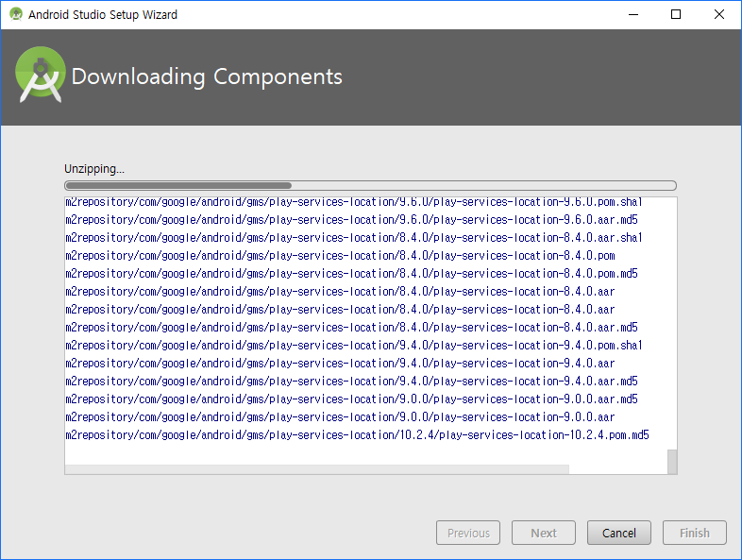Select the play-services-location-8.4.0.aar.sha1 log line
This screenshot has width=742, height=560.
(354, 238)
